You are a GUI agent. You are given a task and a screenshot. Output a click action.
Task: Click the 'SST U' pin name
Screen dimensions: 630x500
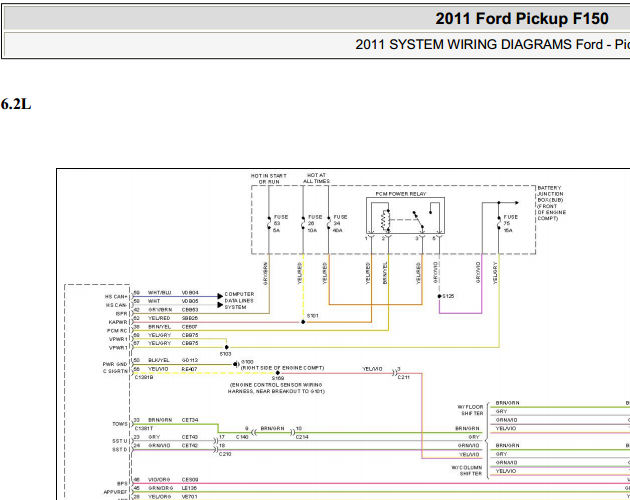point(120,441)
